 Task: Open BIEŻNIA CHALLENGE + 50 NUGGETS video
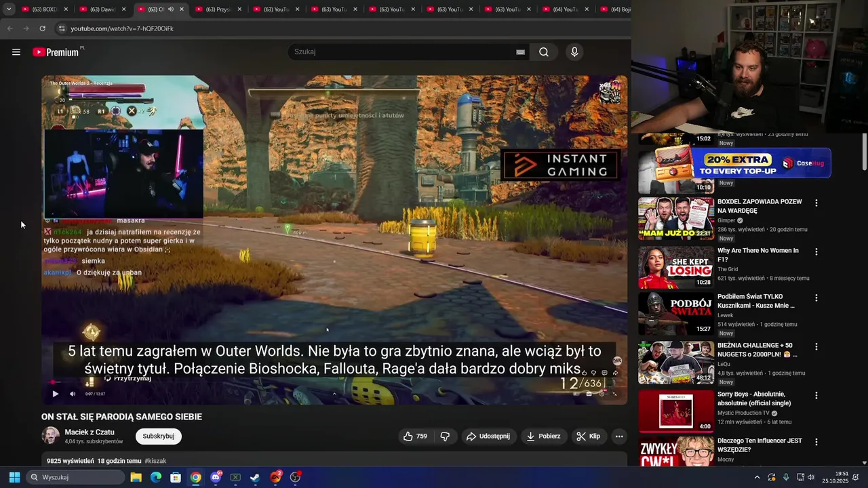click(x=676, y=363)
